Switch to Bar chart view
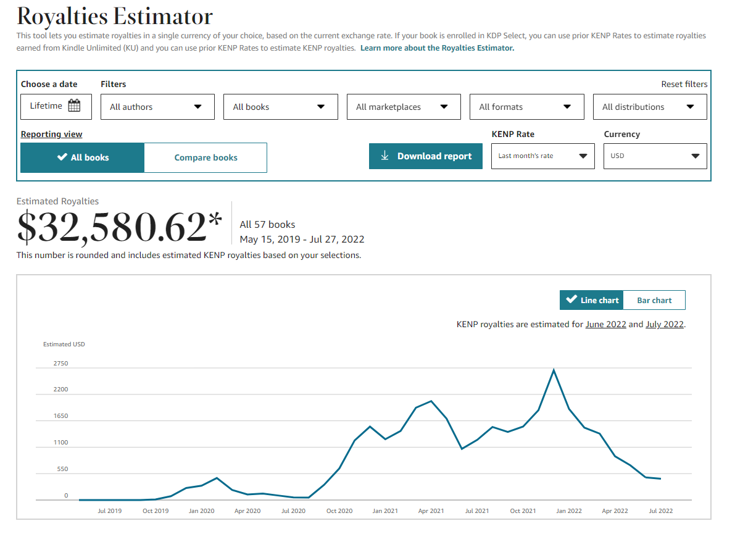Image resolution: width=756 pixels, height=534 pixels. tap(654, 300)
